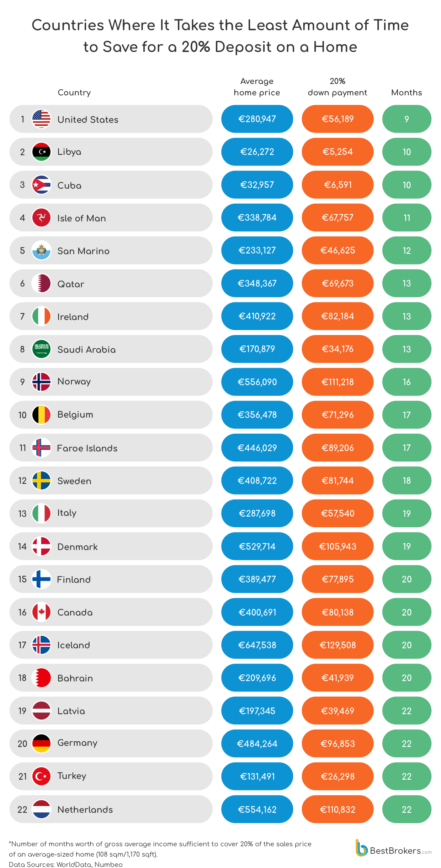Click the 20% down payment column header
This screenshot has width=441, height=868.
338,87
